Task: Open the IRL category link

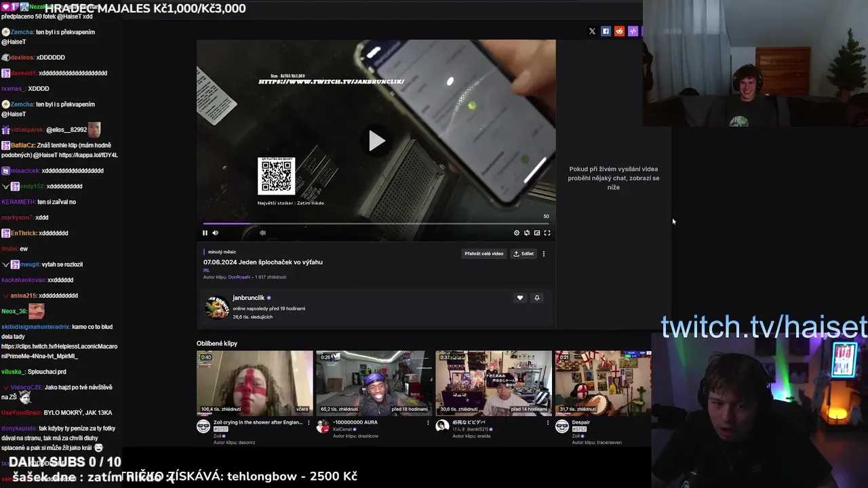Action: (x=206, y=270)
